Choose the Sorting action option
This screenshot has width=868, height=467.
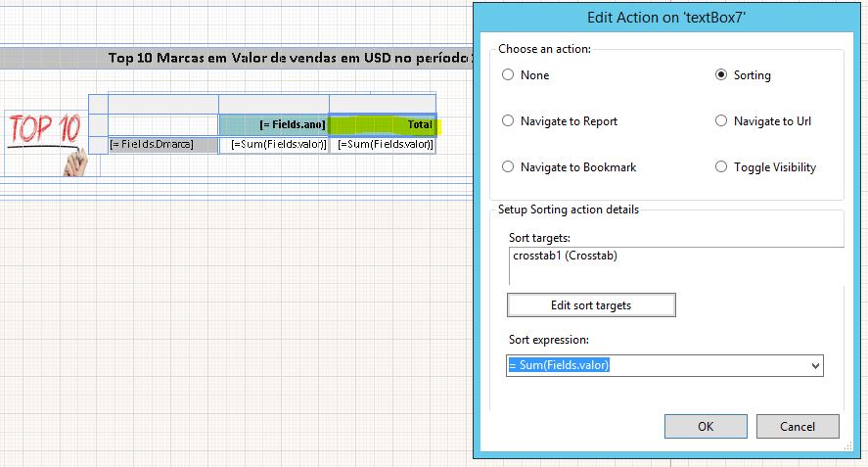point(721,75)
